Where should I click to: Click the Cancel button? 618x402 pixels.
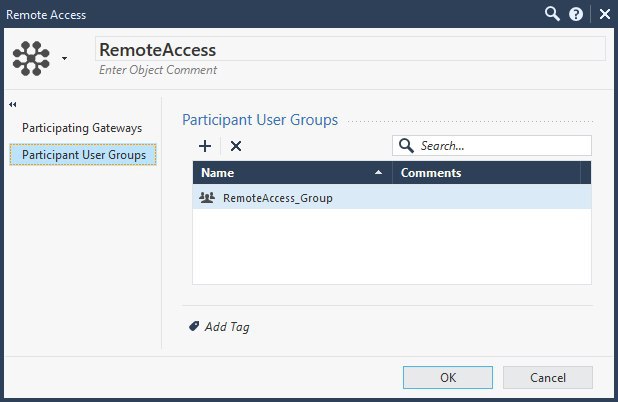(x=548, y=378)
